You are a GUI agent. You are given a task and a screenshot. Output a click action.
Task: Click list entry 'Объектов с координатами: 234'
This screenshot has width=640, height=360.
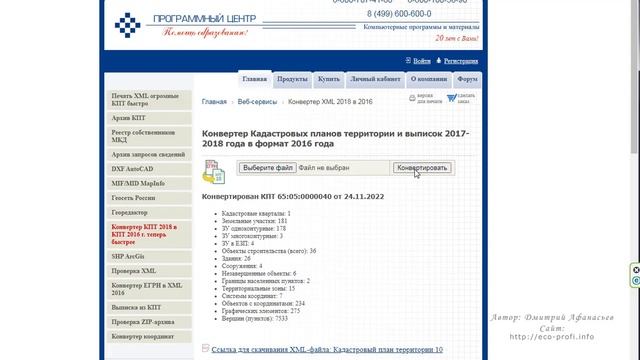263,304
